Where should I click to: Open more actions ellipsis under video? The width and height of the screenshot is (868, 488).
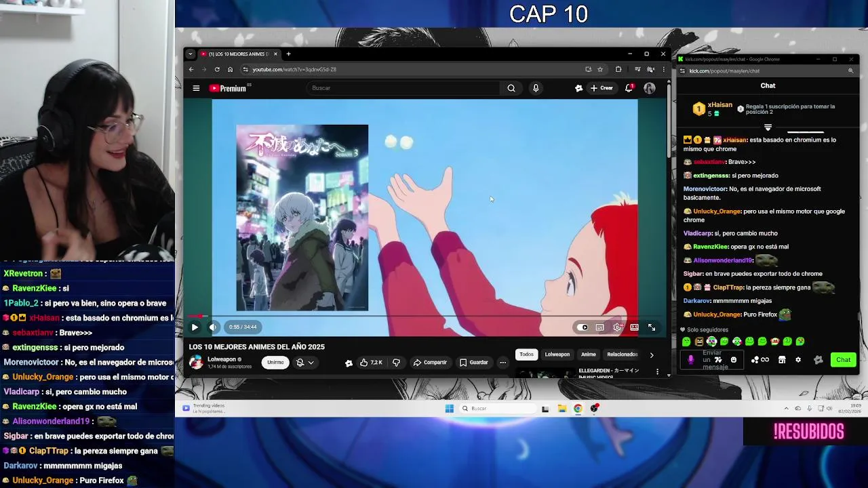pos(503,363)
